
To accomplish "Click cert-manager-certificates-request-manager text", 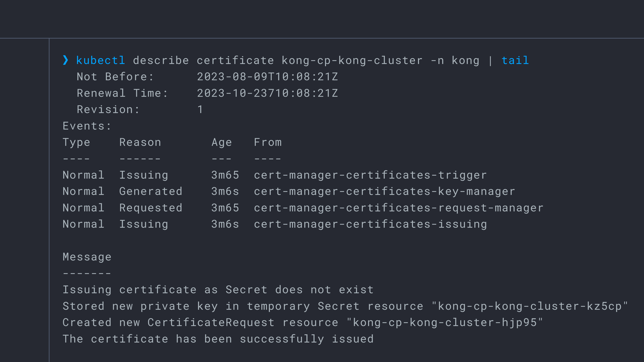I will click(x=398, y=208).
